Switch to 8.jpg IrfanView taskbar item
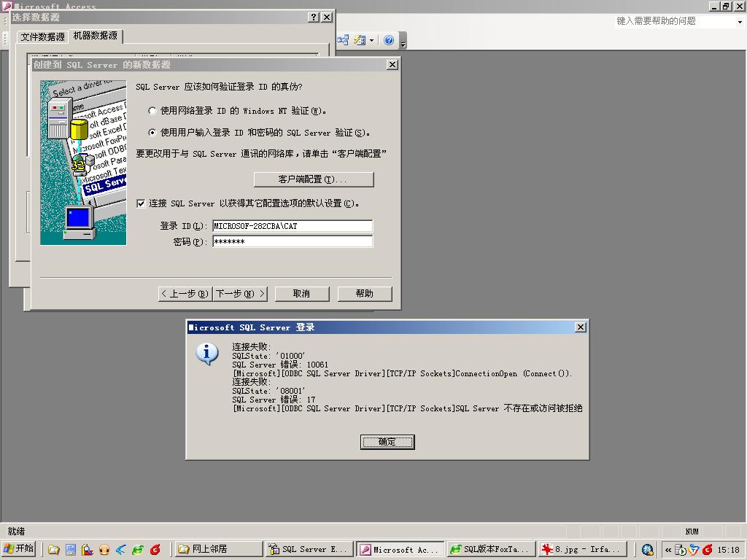Screen dimensions: 747x560 click(582, 549)
